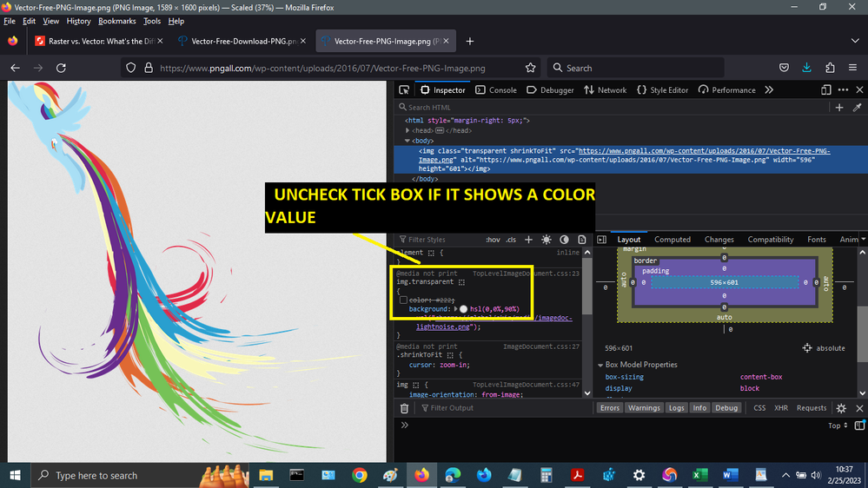This screenshot has height=488, width=868.
Task: Switch to the Fonts tab
Action: [817, 240]
